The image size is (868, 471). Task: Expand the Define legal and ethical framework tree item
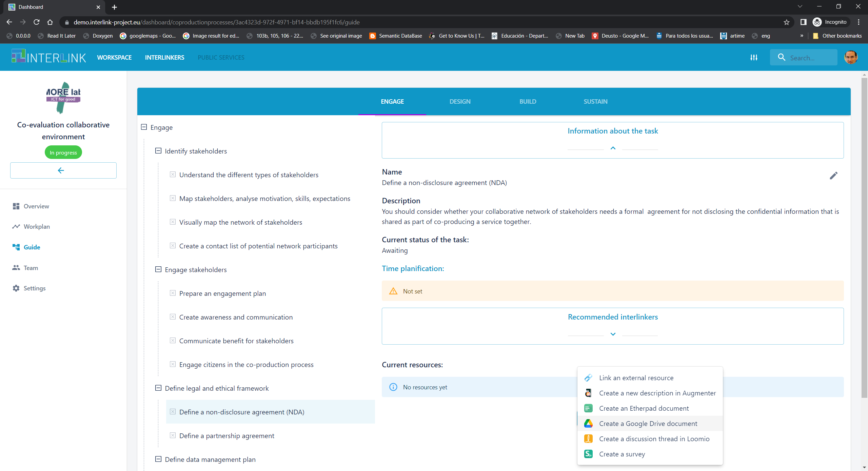click(x=157, y=388)
